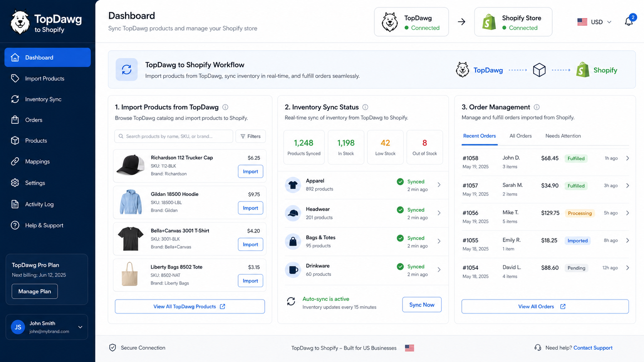Viewport: 644px width, 362px height.
Task: Click Shopify bag icon in workflow banner
Action: coord(583,70)
